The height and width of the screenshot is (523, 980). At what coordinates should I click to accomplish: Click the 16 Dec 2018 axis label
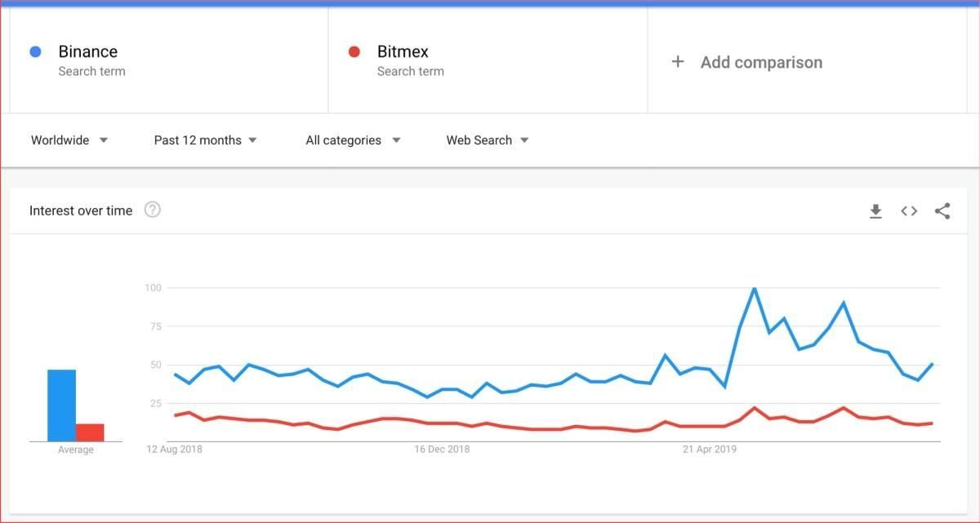point(442,450)
